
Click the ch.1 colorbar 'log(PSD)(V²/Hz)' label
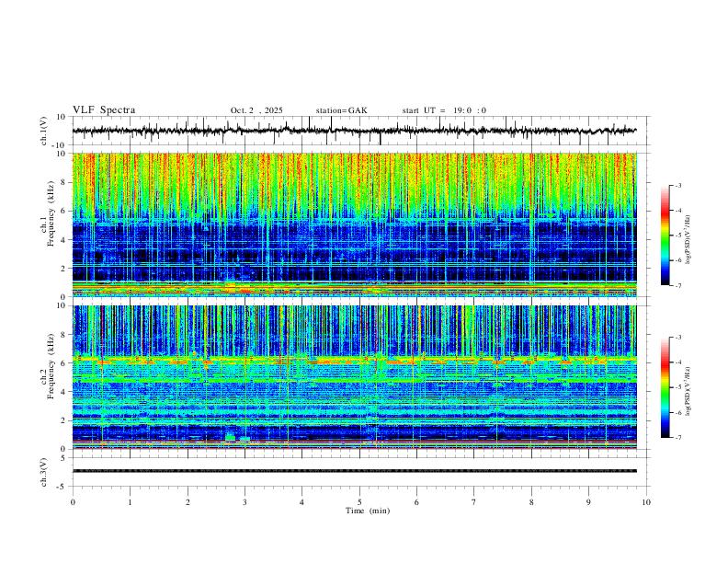(x=688, y=240)
